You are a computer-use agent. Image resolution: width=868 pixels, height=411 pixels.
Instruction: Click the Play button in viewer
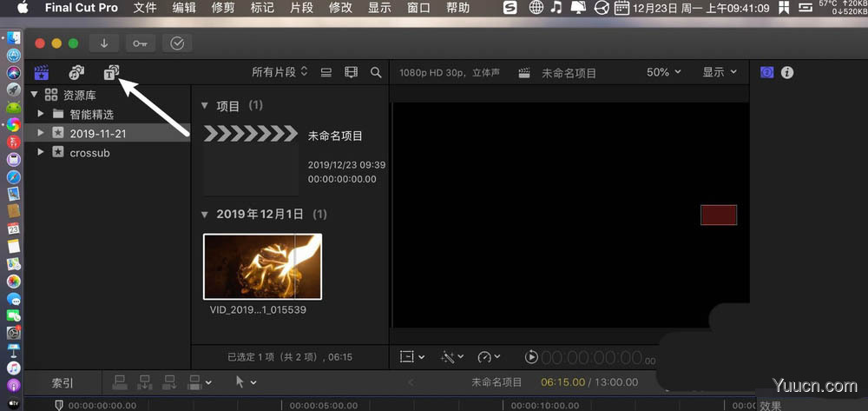coord(531,357)
